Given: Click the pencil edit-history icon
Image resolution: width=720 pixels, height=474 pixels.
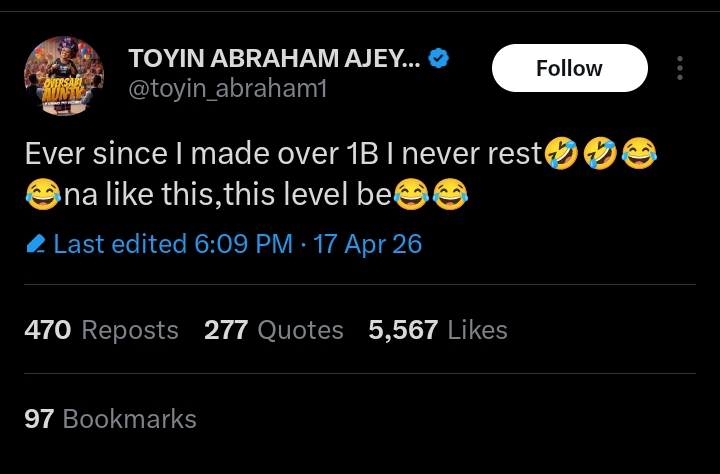Looking at the screenshot, I should [x=35, y=244].
